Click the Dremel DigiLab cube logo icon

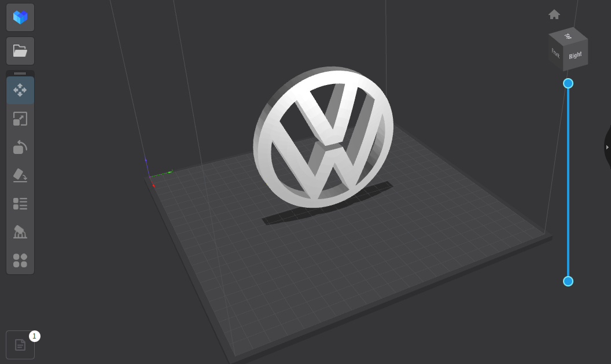coord(20,17)
